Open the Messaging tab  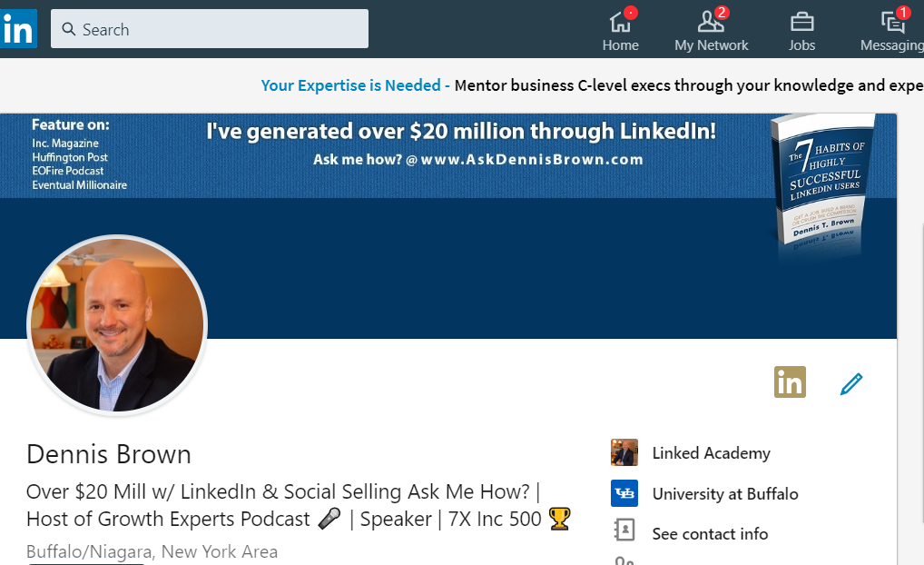892,29
